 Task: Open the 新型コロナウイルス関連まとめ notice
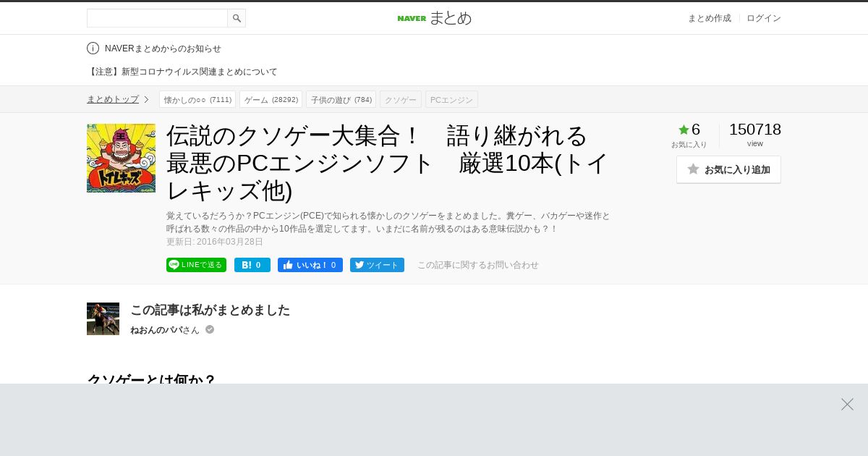tap(182, 72)
